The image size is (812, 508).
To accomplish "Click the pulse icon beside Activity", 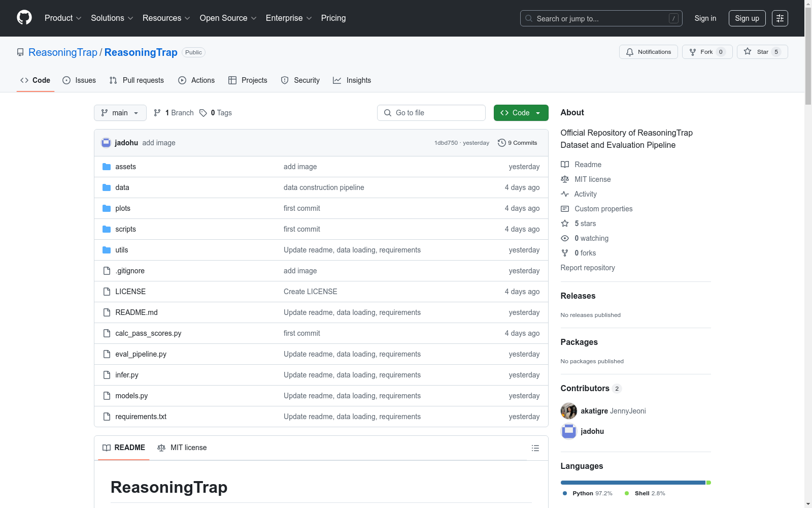I will pos(565,194).
